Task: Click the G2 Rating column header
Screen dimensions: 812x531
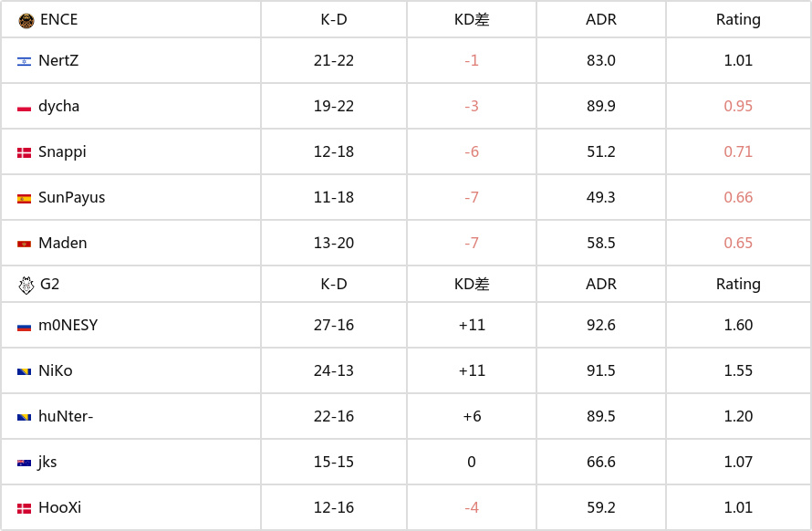Action: [x=738, y=284]
